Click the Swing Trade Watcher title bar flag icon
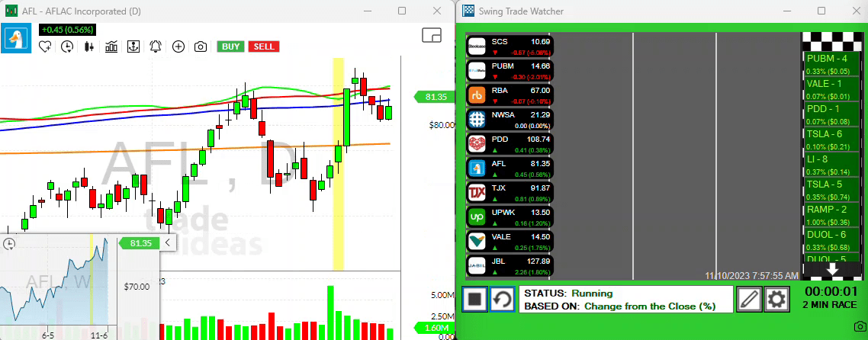Image resolution: width=868 pixels, height=340 pixels. (469, 11)
